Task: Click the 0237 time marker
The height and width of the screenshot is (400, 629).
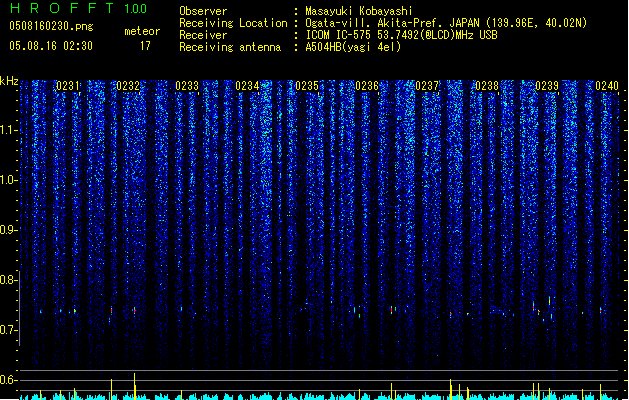Action: coord(427,86)
